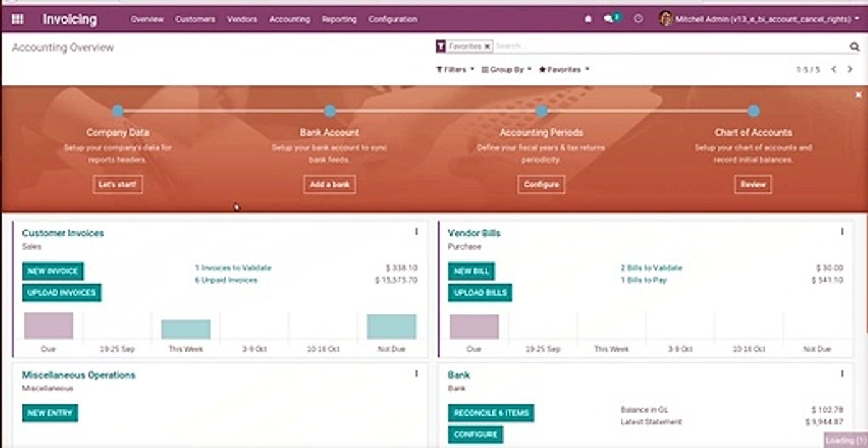Click RECONCILE 6 ITEMS button
The image size is (868, 448).
tap(491, 413)
